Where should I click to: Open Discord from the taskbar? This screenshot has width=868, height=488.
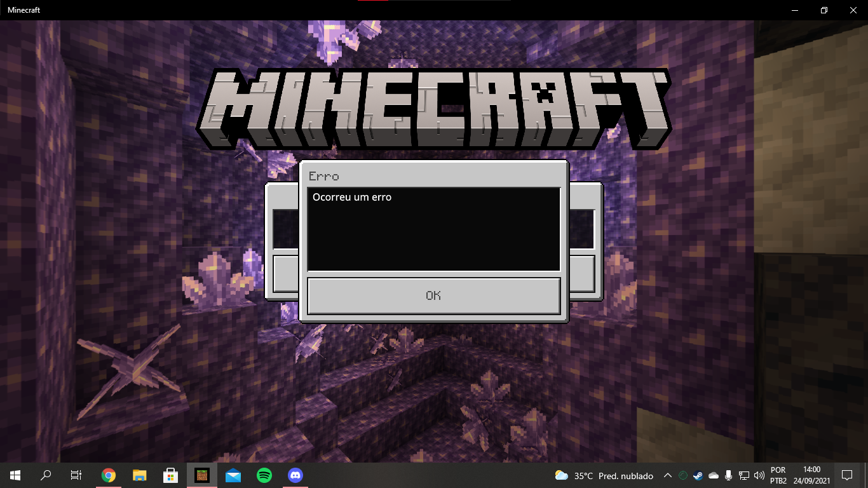click(295, 475)
